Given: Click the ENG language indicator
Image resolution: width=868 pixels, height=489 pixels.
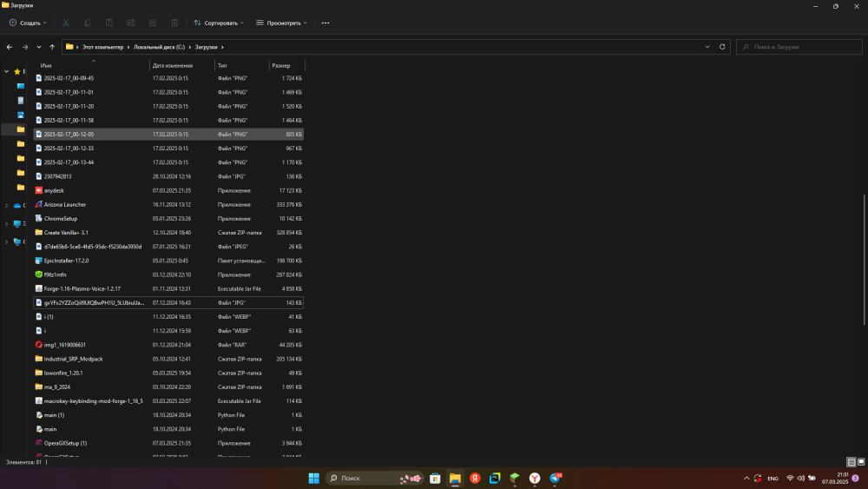Looking at the screenshot, I should (773, 479).
